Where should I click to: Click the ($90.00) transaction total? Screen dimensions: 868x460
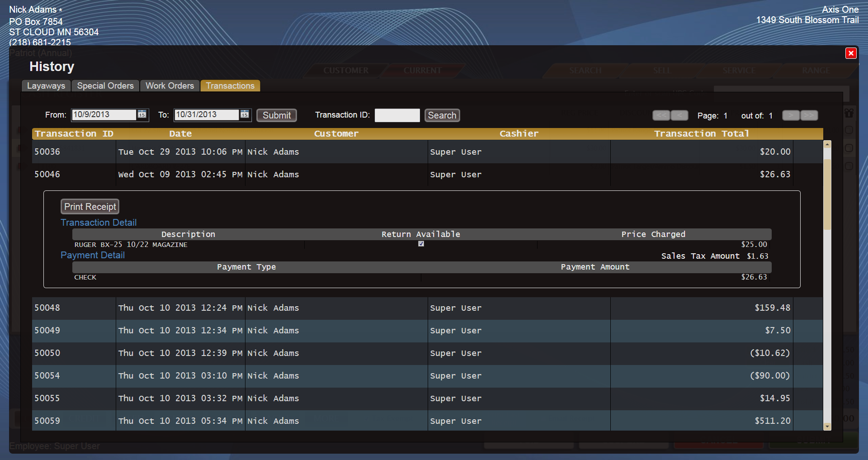(x=770, y=376)
